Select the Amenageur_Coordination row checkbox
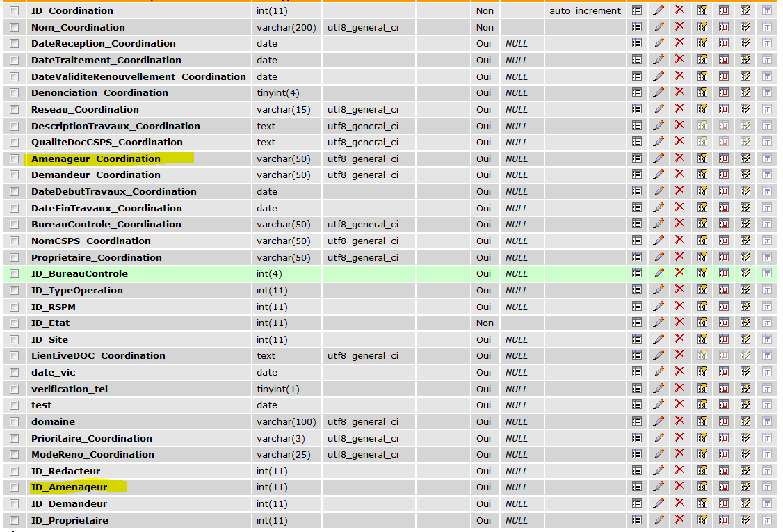The width and height of the screenshot is (783, 532). [14, 159]
